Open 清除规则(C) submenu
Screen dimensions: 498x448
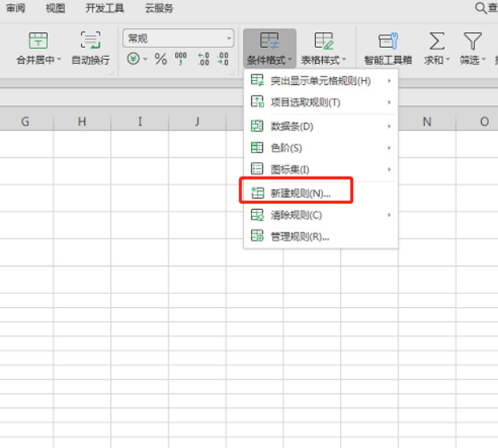[321, 215]
